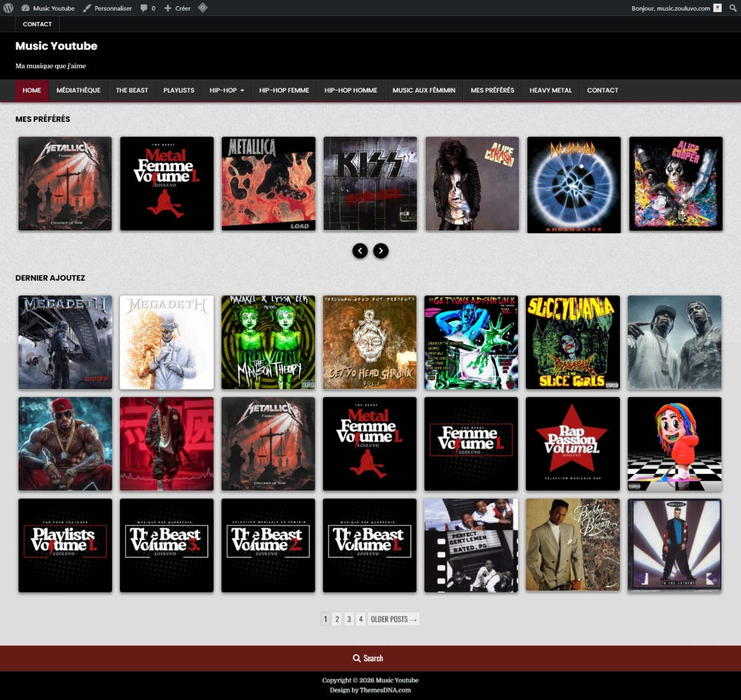Open comments bubble in admin bar
This screenshot has width=741, height=700.
click(x=148, y=8)
